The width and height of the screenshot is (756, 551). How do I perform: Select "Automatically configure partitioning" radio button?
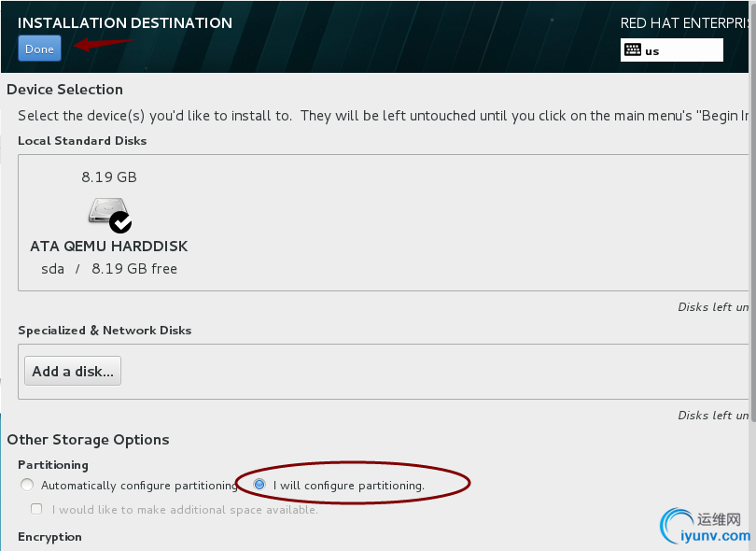[27, 485]
